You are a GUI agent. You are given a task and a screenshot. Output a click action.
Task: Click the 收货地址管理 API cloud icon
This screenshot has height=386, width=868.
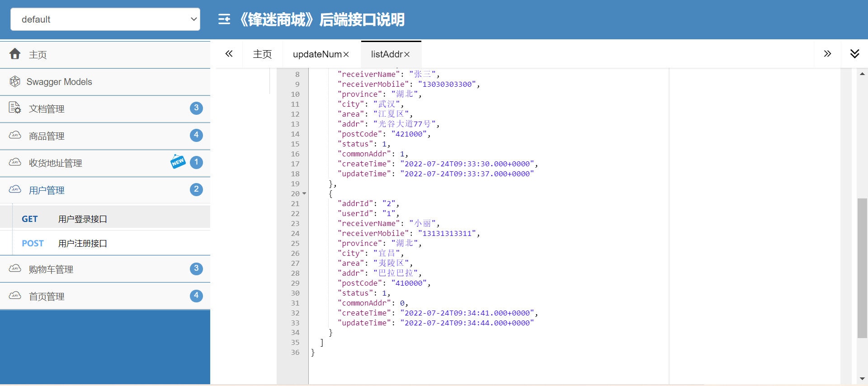pos(15,162)
